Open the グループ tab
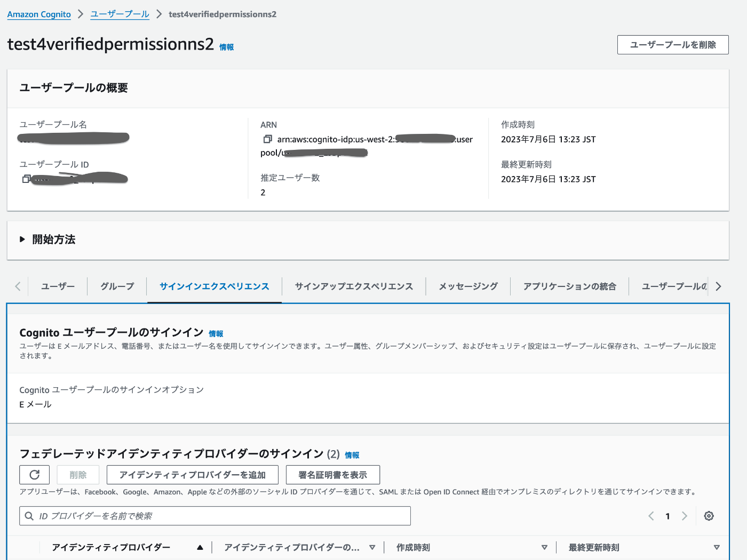The image size is (747, 560). tap(117, 286)
